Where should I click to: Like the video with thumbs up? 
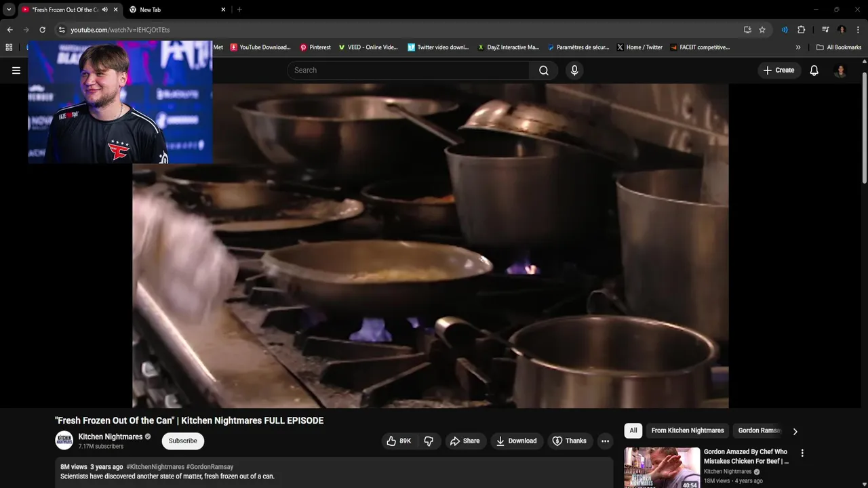pyautogui.click(x=399, y=441)
